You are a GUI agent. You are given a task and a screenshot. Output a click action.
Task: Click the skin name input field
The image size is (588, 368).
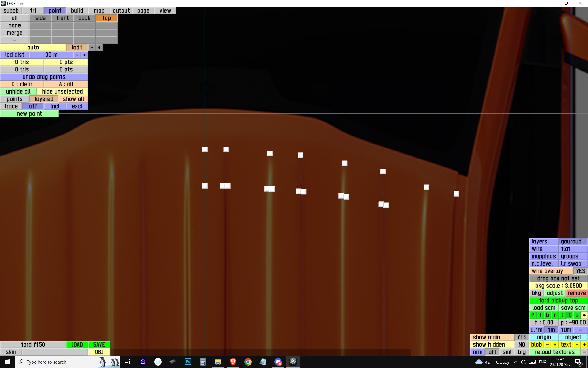55,352
